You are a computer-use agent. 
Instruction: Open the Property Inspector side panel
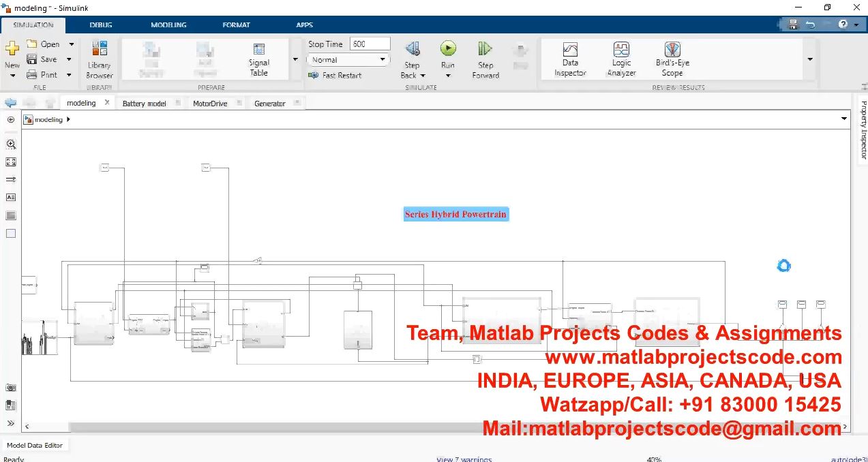863,129
